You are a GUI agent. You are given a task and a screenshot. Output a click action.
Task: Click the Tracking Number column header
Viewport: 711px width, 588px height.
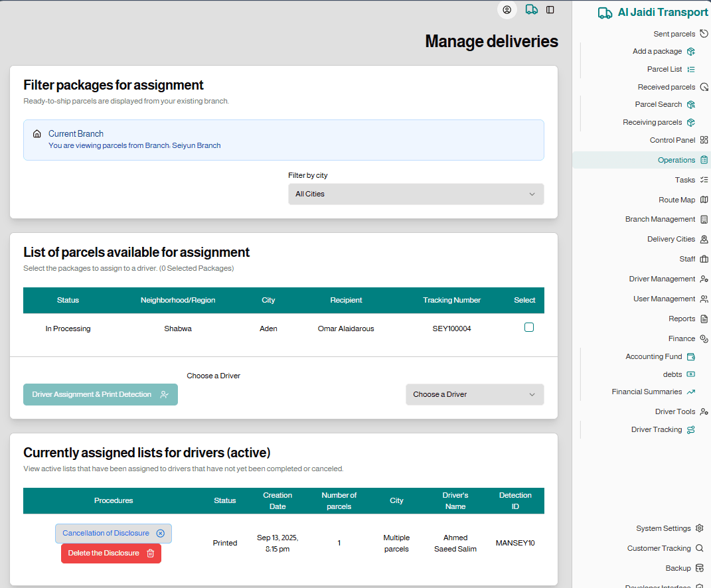pos(451,300)
